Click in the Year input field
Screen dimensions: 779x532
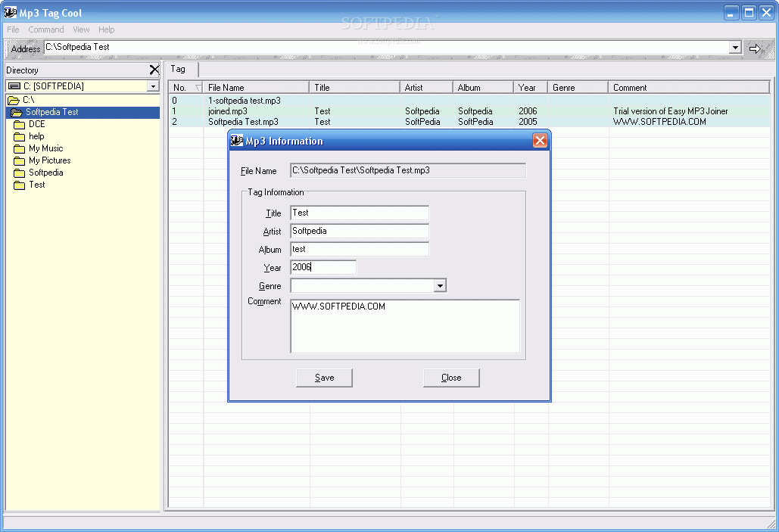tap(323, 267)
